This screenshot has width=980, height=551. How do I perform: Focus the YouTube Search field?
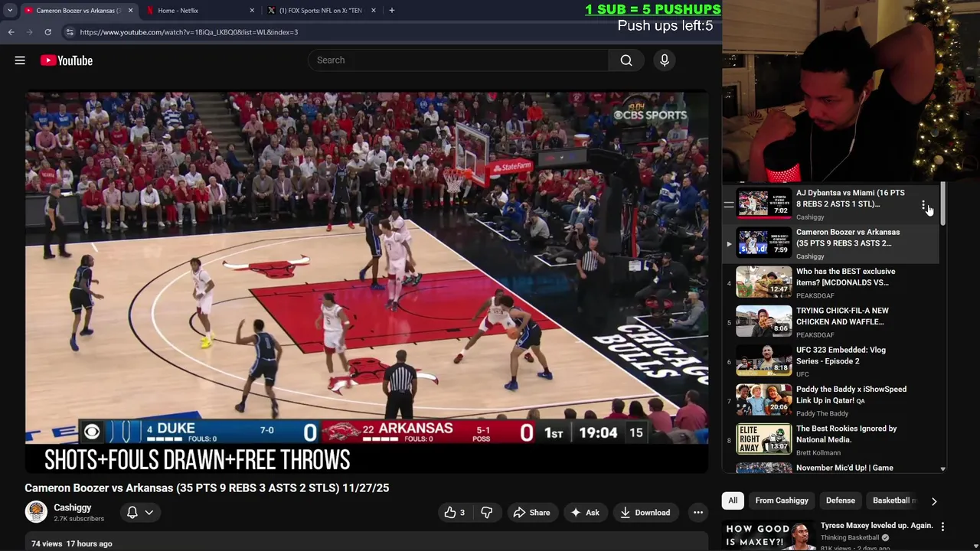(458, 60)
